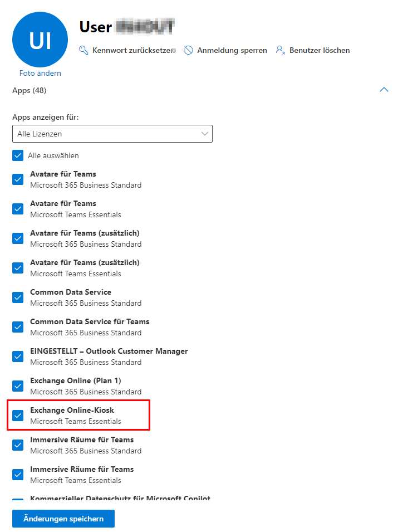The image size is (403, 532).
Task: Click the Änderungen speichern button
Action: click(63, 519)
